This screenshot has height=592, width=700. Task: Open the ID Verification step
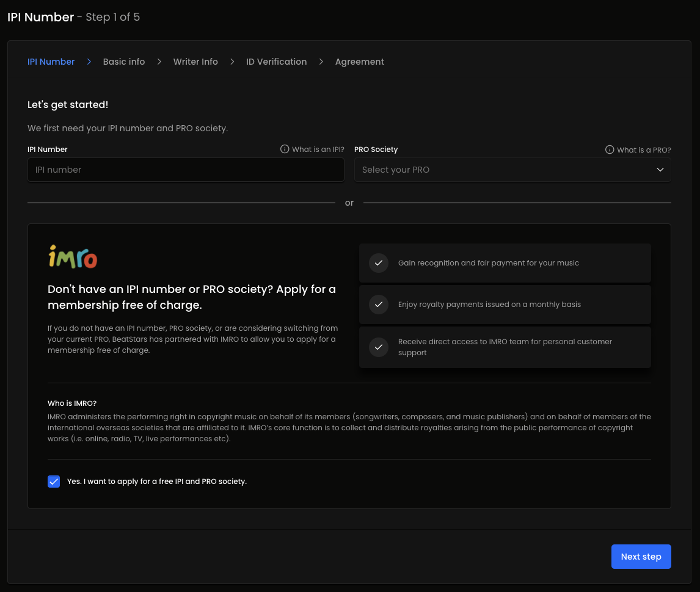click(x=276, y=62)
